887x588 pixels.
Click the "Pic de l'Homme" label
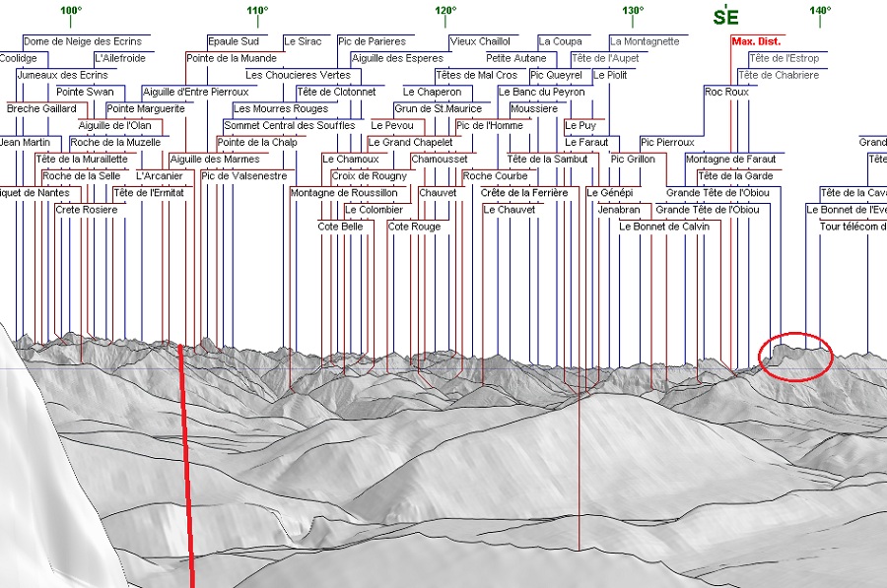(490, 125)
